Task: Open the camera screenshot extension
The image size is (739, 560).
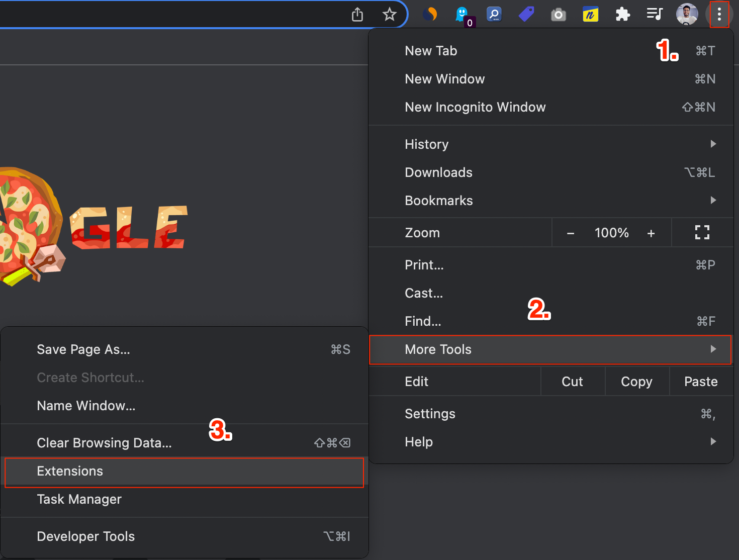Action: click(558, 14)
